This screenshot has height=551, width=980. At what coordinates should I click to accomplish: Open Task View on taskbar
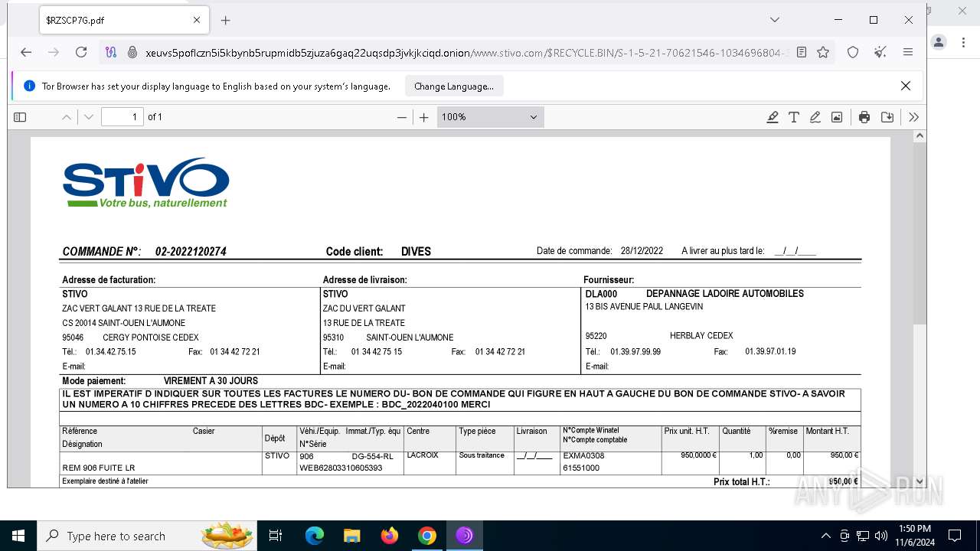pyautogui.click(x=276, y=536)
